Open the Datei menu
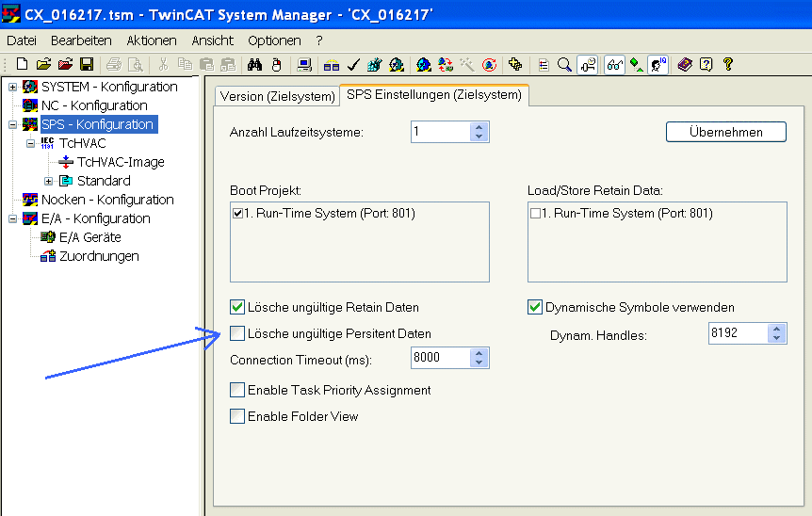 (x=22, y=40)
